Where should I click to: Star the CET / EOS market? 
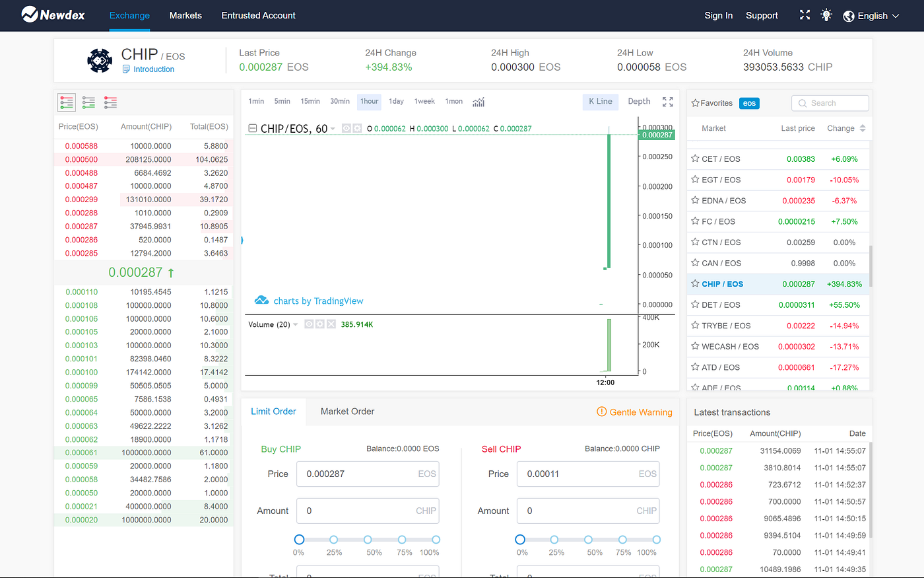[x=695, y=159]
